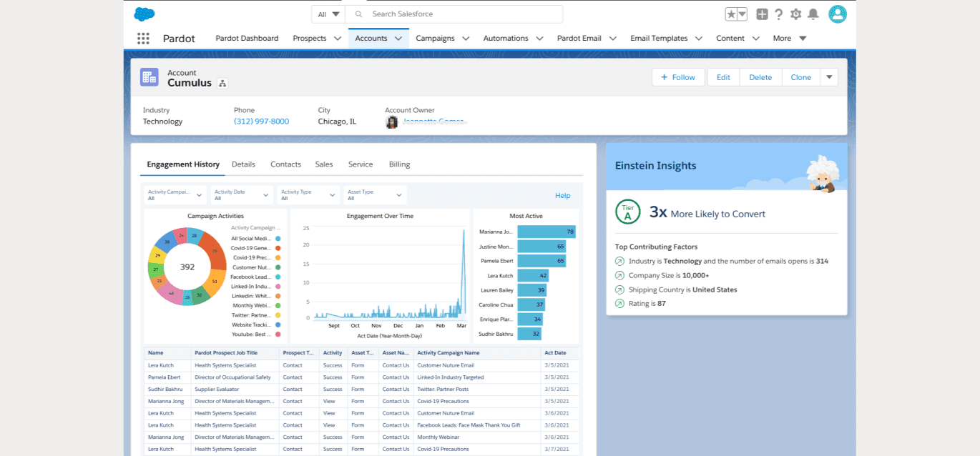View account hierarchy icon next to Cumulus

pyautogui.click(x=222, y=84)
